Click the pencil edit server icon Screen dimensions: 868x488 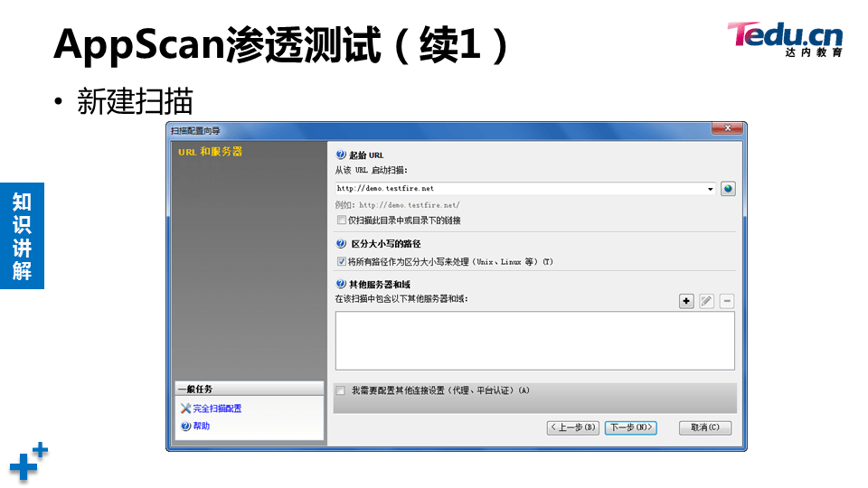[706, 301]
